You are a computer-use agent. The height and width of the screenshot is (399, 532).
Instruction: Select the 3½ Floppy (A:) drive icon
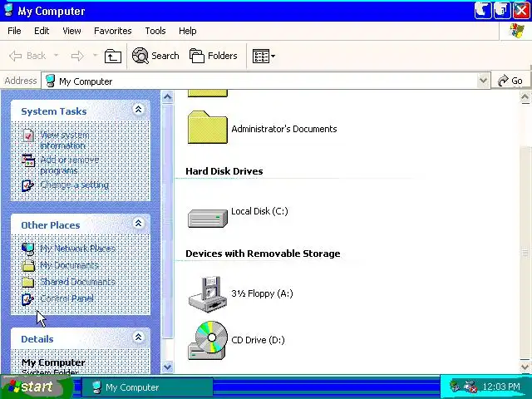tap(208, 293)
